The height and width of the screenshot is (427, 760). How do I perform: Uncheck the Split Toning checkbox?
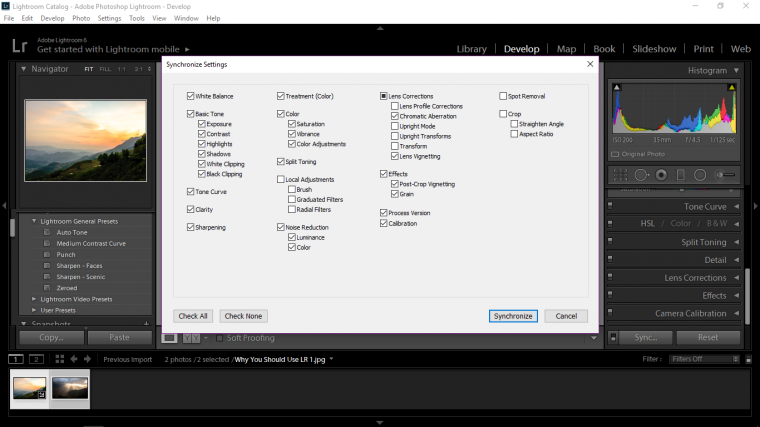coord(281,161)
